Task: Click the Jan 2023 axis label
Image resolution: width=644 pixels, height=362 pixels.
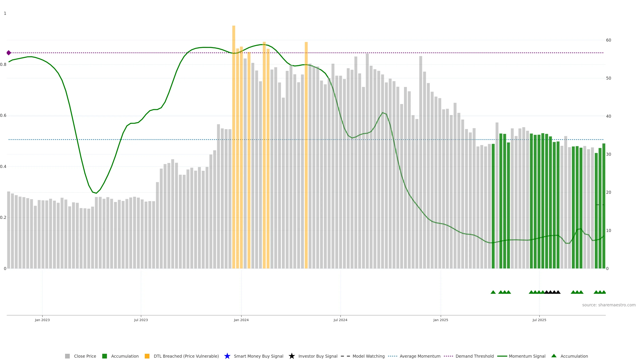Action: pyautogui.click(x=42, y=320)
